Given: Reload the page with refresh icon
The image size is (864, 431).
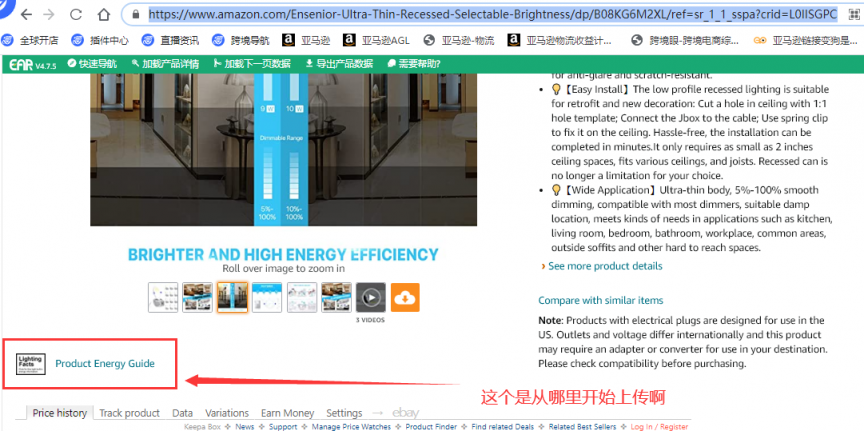Looking at the screenshot, I should pos(75,15).
